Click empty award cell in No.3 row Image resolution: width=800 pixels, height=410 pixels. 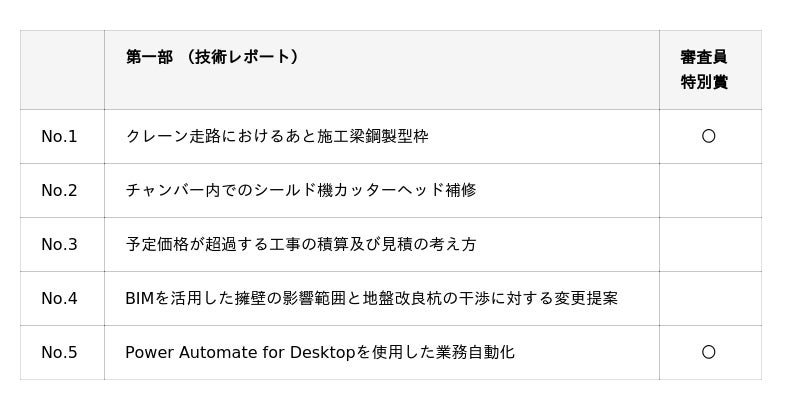click(x=708, y=244)
